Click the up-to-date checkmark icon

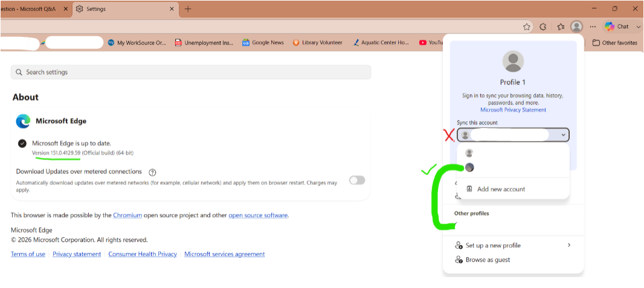tap(22, 144)
